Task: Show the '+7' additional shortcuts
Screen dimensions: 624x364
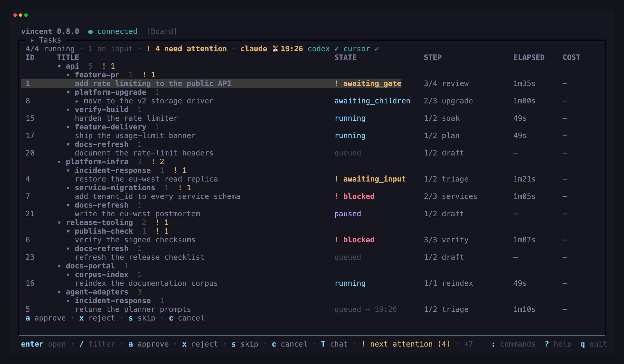Action: tap(469, 344)
